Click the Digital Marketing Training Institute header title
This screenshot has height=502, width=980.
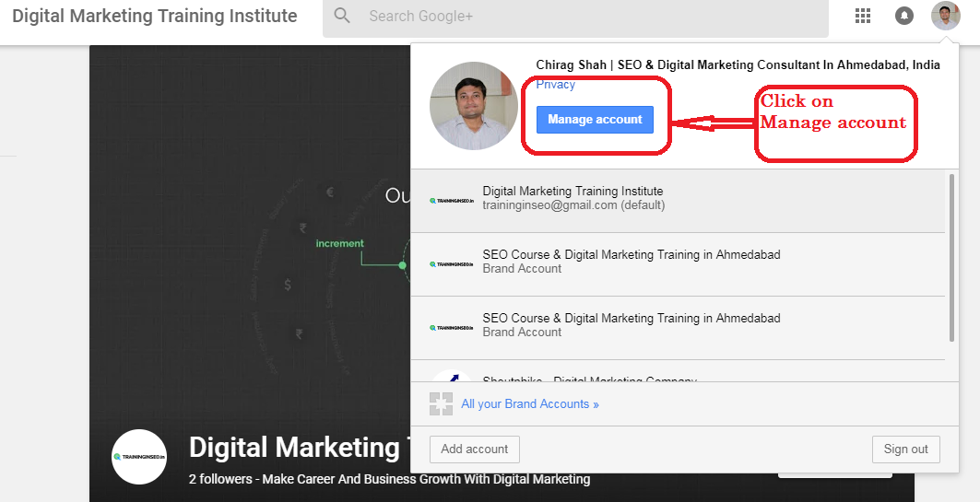pyautogui.click(x=154, y=16)
